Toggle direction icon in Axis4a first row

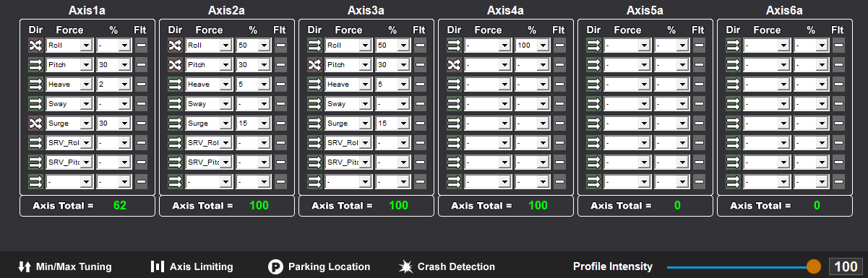(x=454, y=45)
